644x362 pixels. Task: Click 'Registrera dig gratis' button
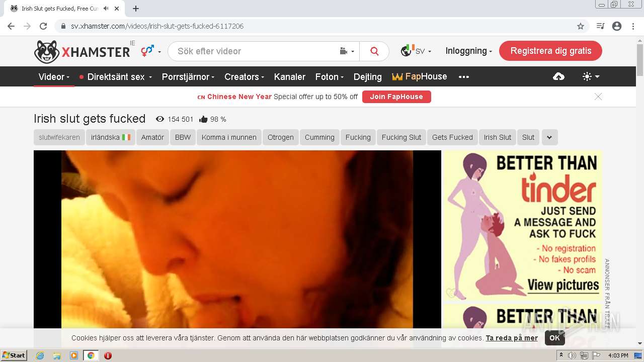pyautogui.click(x=550, y=51)
